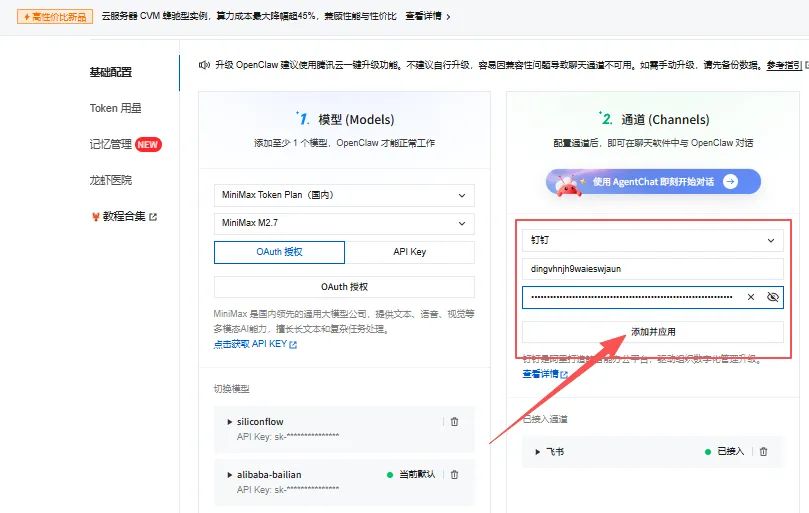
Task: Click the 切换模型 label
Action: click(x=232, y=389)
